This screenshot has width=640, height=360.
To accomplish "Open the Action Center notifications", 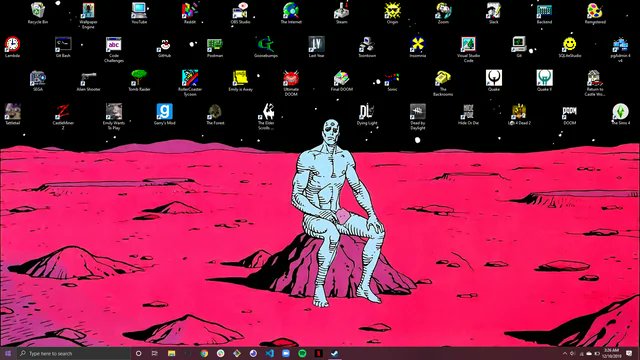I will (629, 353).
